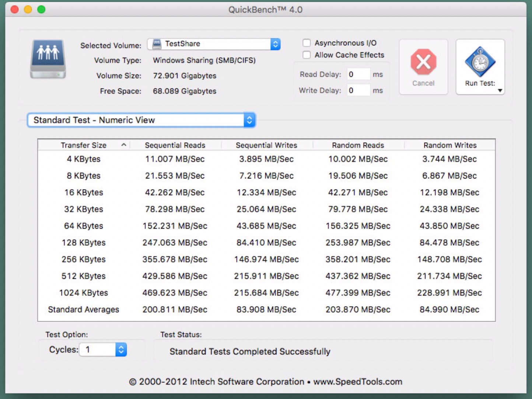The width and height of the screenshot is (532, 399).
Task: Toggle the Allow Cache Effects checkbox
Action: [x=307, y=55]
